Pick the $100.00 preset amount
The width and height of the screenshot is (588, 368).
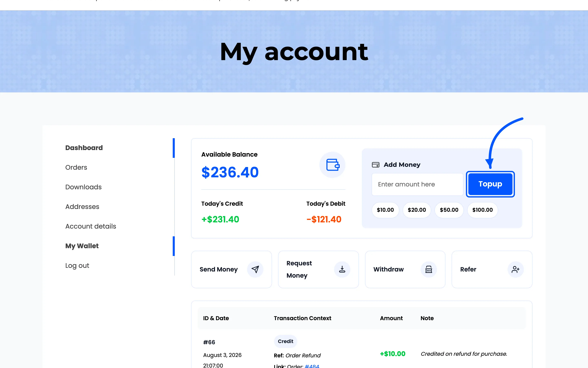pos(482,210)
